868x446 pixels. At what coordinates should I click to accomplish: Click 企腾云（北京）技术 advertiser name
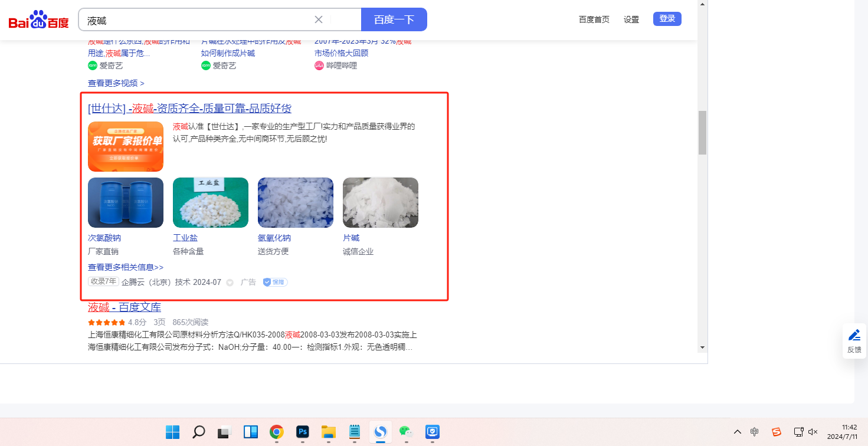coord(156,282)
